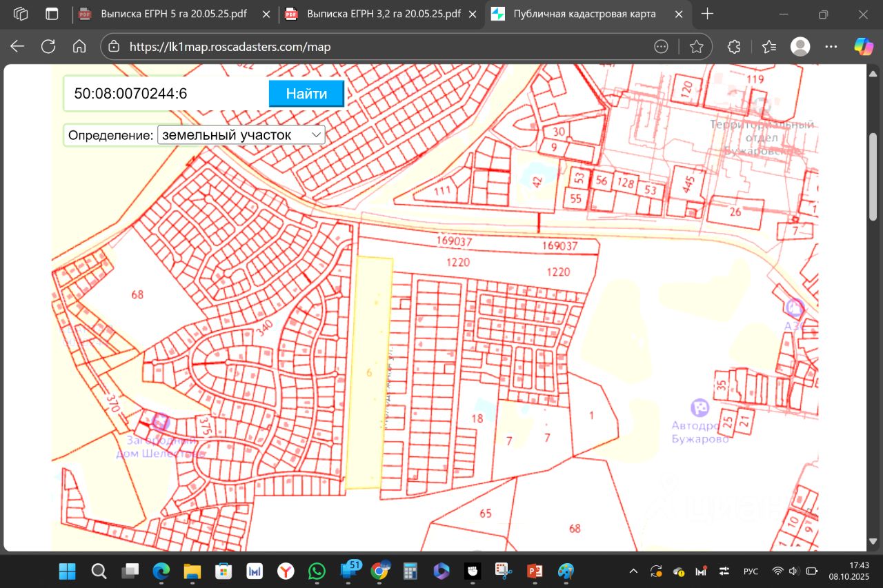This screenshot has height=588, width=883.
Task: Open Copilot sidebar icon
Action: 864,46
